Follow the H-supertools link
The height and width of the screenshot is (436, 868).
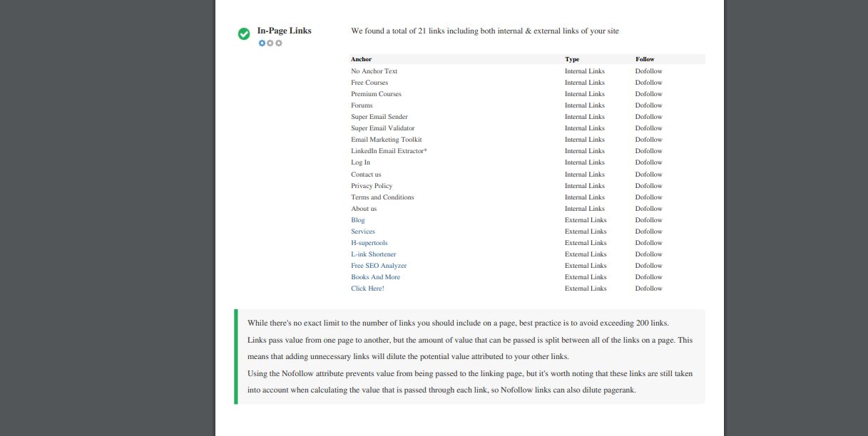click(369, 243)
